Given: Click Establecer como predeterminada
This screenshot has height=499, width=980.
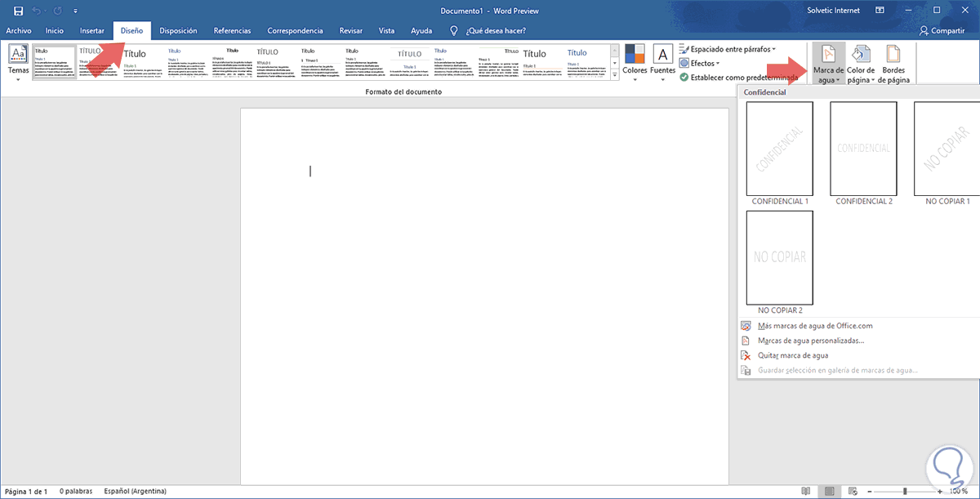Looking at the screenshot, I should 738,77.
